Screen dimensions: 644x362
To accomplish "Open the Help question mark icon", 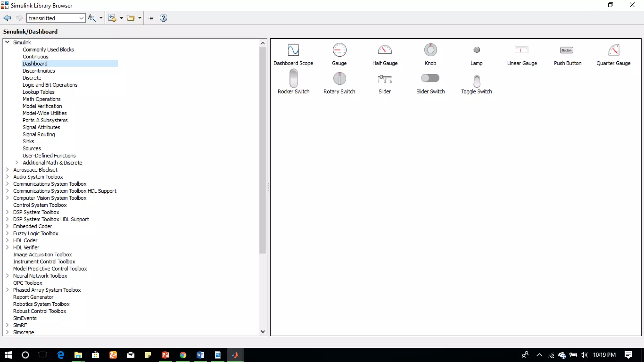I will [163, 18].
